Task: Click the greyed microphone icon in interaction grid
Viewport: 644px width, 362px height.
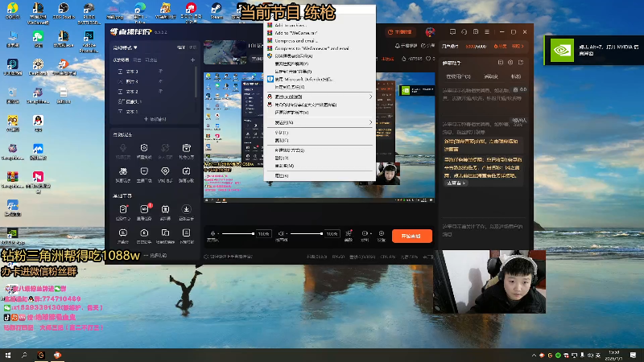Action: click(x=123, y=148)
